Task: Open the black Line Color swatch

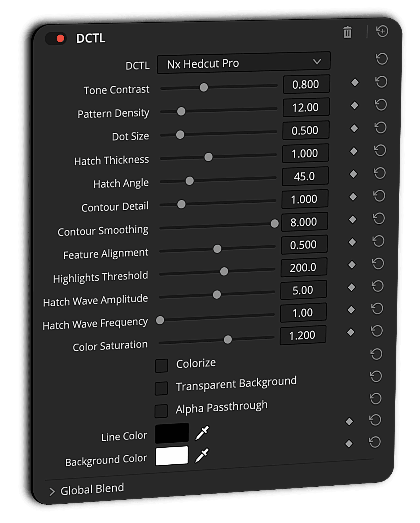Action: click(x=172, y=433)
